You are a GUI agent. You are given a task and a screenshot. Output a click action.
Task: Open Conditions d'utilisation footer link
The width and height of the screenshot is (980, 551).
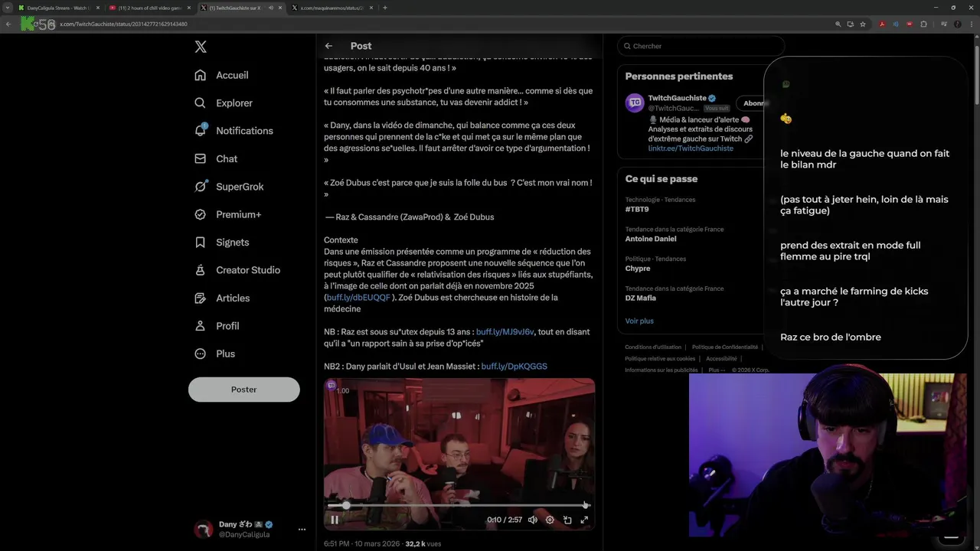653,347
